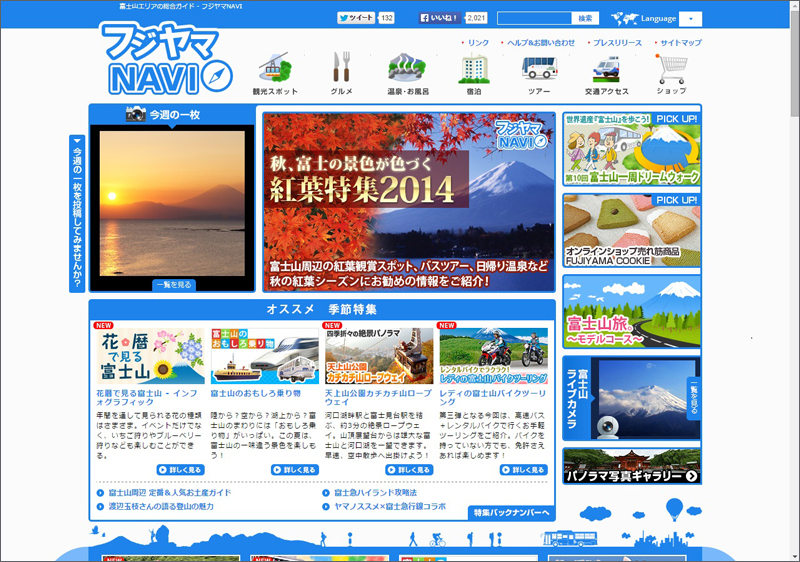800x562 pixels.
Task: Open the 交通アクセス car icon
Action: click(606, 70)
